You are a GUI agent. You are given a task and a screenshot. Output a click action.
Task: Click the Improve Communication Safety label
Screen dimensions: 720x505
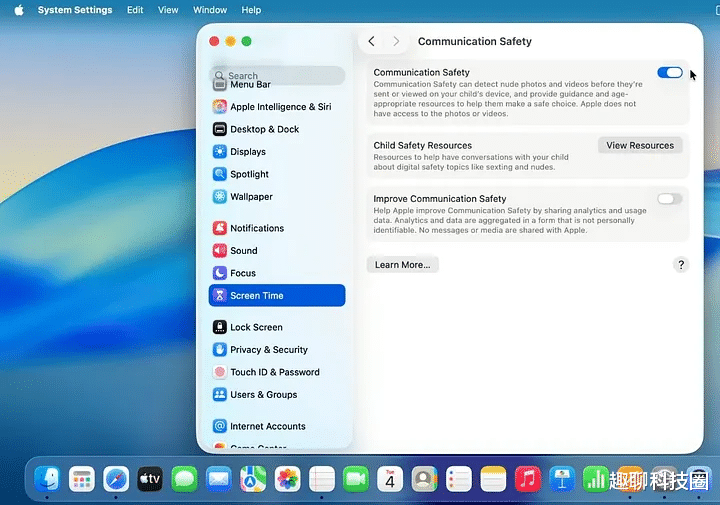439,199
